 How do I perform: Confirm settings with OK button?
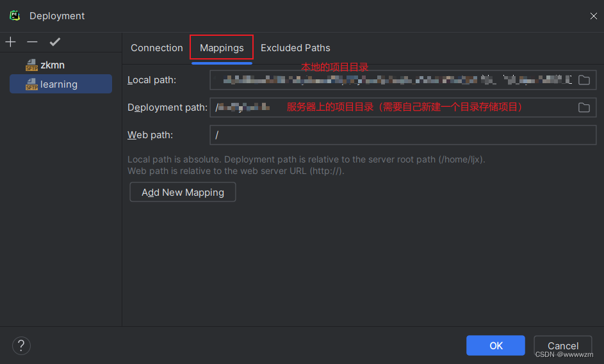495,345
